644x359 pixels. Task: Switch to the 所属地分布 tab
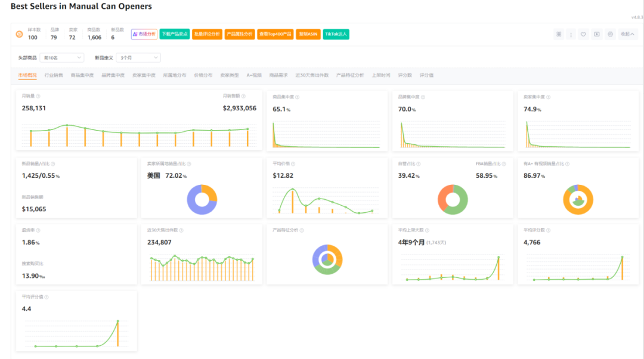coord(175,75)
